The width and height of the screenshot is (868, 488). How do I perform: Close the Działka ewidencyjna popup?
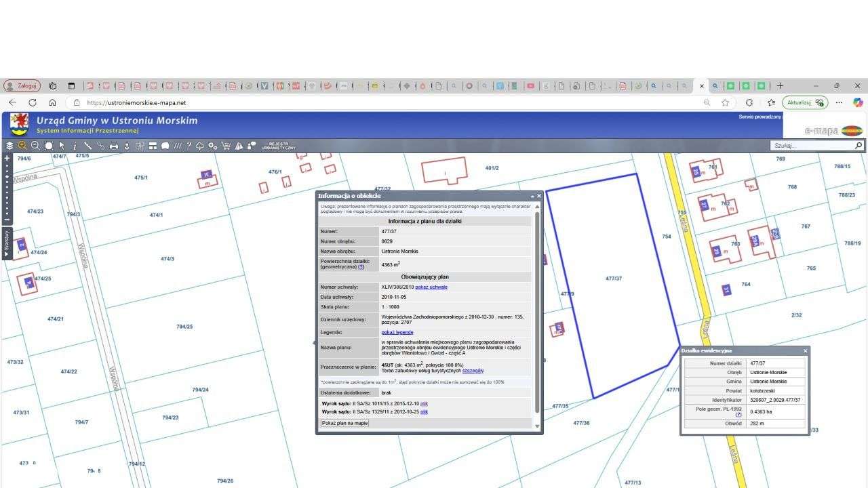pos(805,350)
